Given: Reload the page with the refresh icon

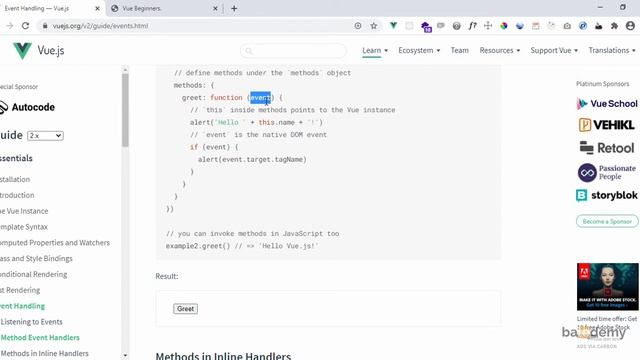Looking at the screenshot, I should (25, 26).
